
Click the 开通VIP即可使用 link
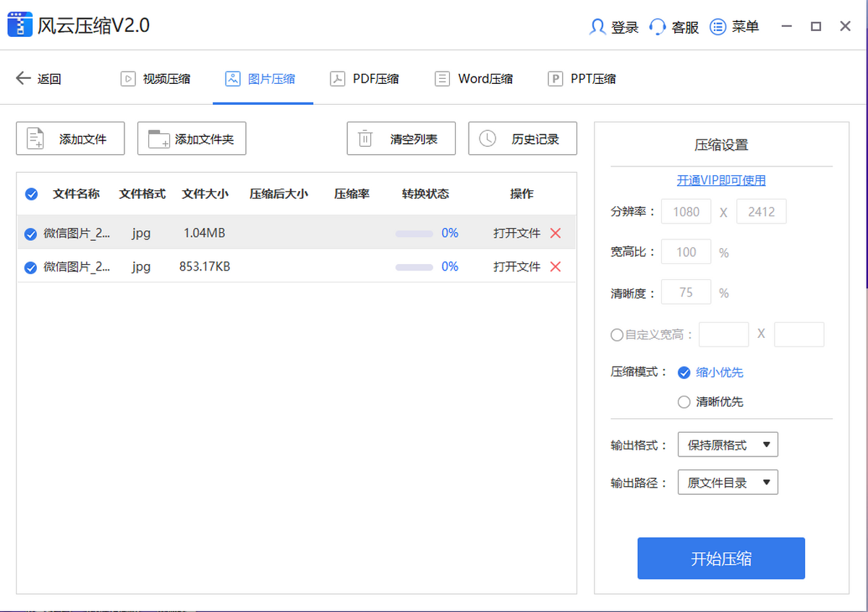click(x=720, y=180)
